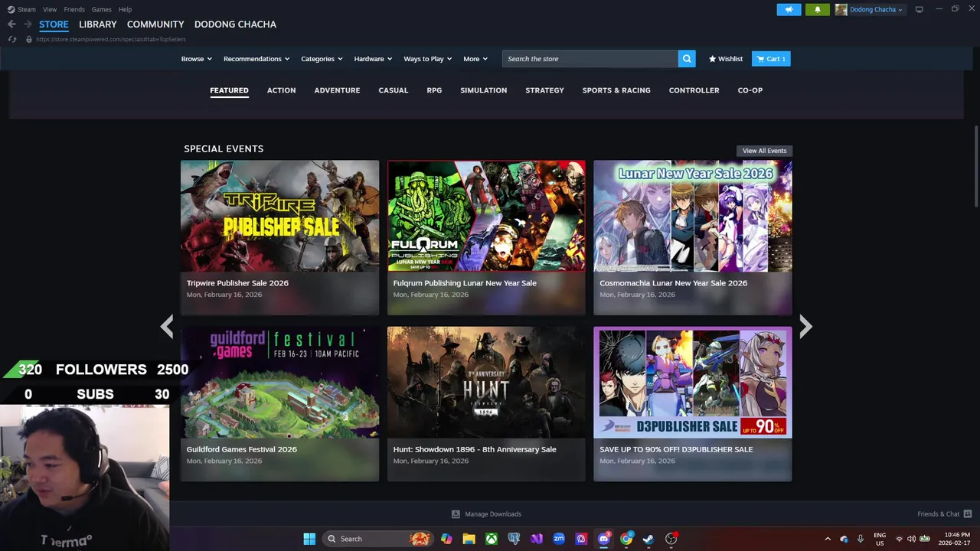
Task: Open the Tripwire Publisher Sale banner
Action: point(279,237)
